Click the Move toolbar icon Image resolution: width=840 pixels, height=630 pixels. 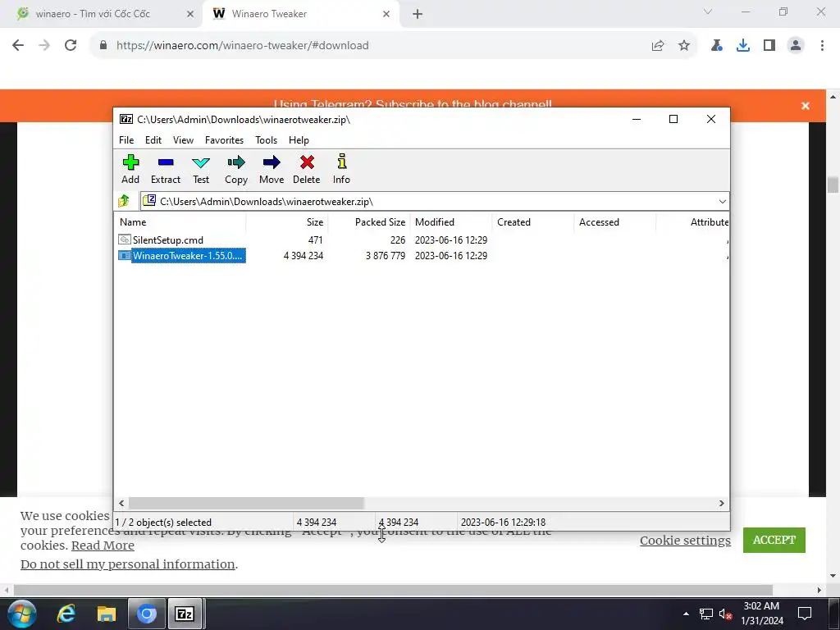point(272,162)
